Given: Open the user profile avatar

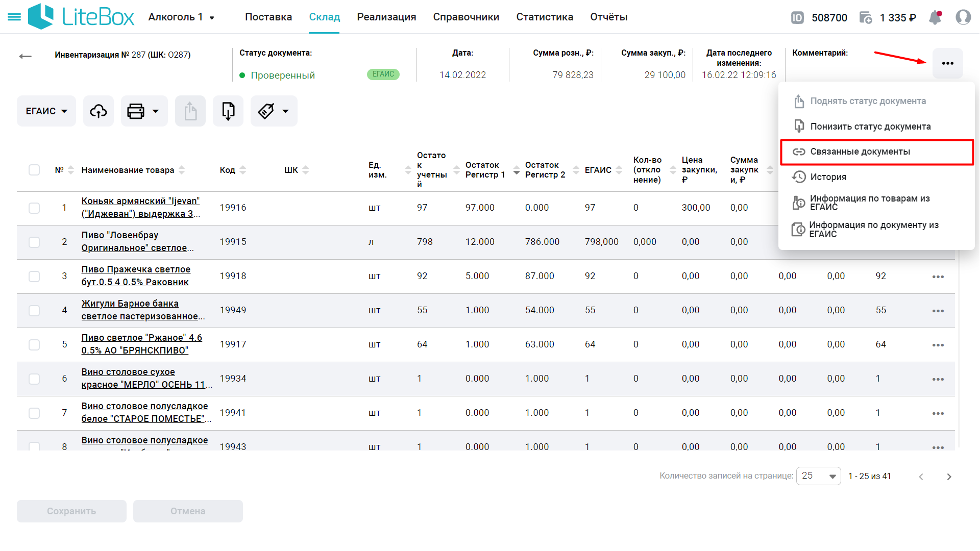Looking at the screenshot, I should [x=963, y=17].
